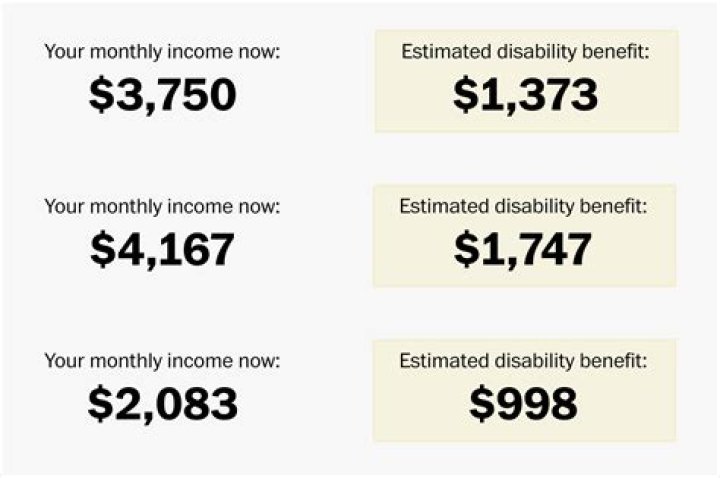The height and width of the screenshot is (478, 720).
Task: Click the dollar sign in $4,167
Action: pyautogui.click(x=102, y=250)
